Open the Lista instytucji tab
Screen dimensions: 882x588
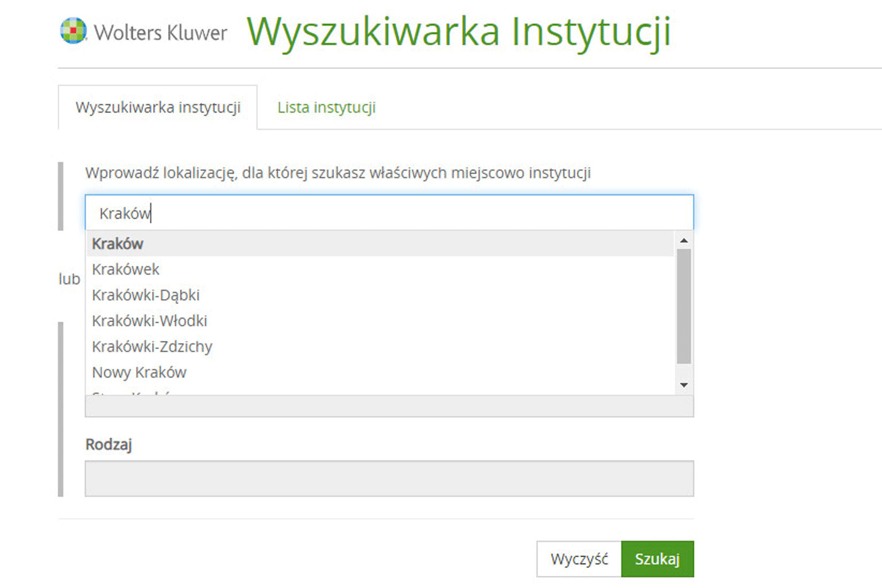(326, 107)
